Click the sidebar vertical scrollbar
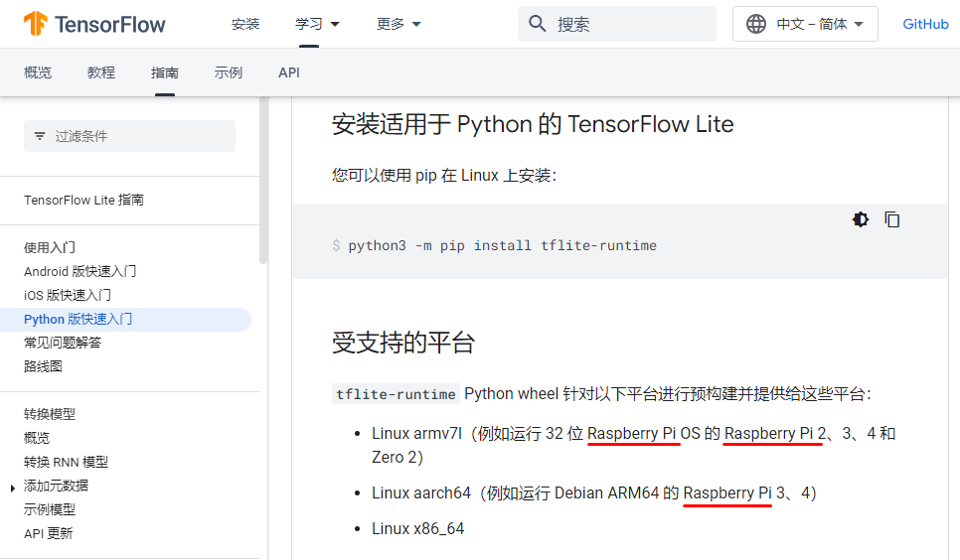Viewport: 960px width, 560px height. [x=263, y=181]
